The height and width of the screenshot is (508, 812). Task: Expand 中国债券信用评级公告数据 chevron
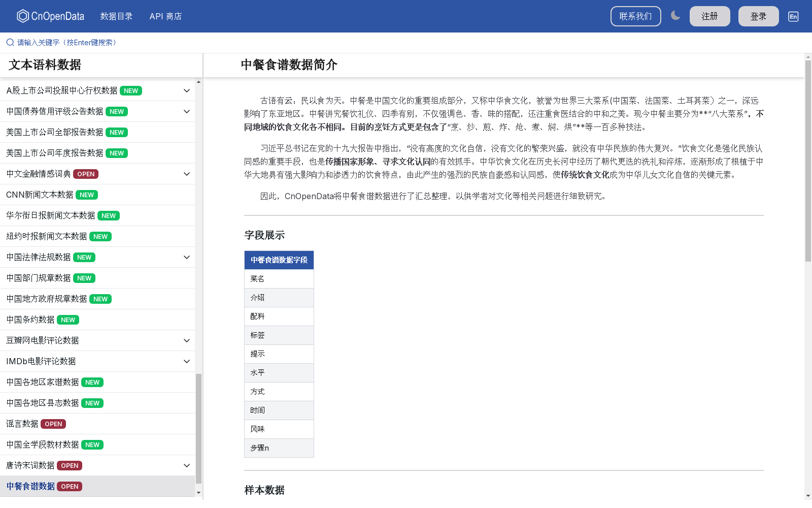(187, 111)
